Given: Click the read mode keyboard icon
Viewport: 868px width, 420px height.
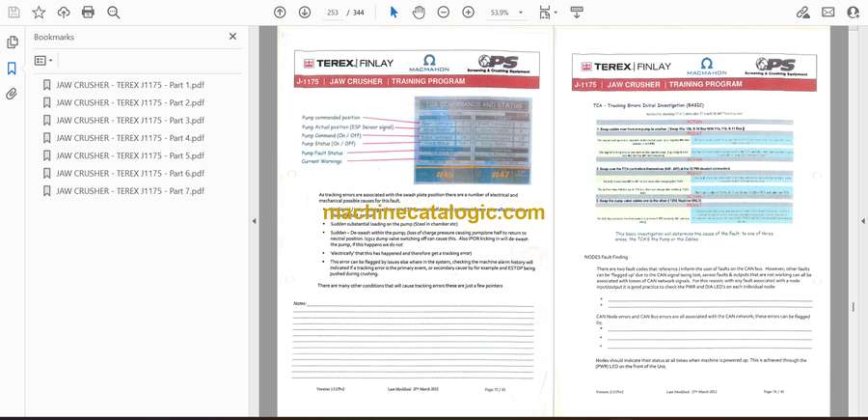Looking at the screenshot, I should coord(577,13).
